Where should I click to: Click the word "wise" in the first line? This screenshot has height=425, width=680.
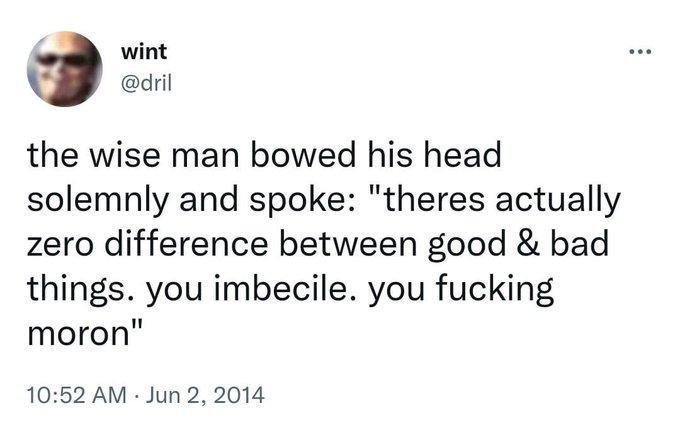[x=125, y=155]
